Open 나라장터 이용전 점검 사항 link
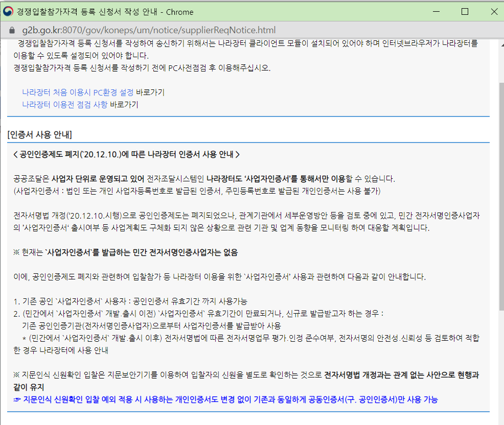 [x=64, y=105]
